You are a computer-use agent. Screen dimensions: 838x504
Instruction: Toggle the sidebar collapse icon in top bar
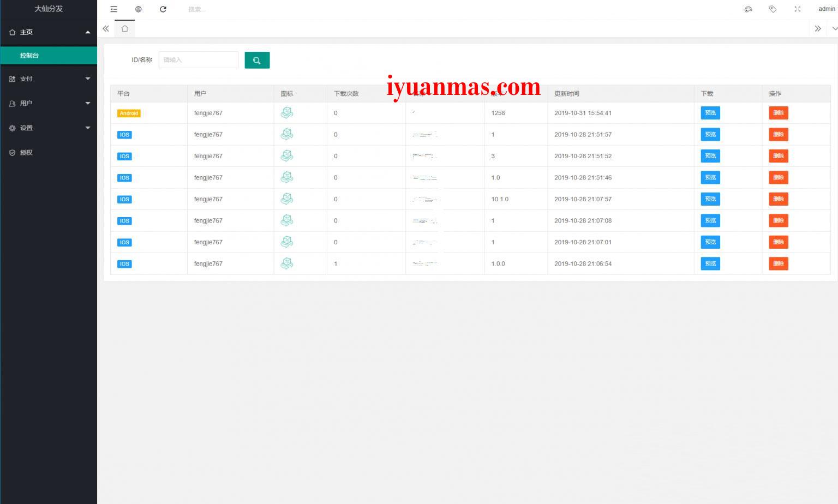click(x=113, y=9)
